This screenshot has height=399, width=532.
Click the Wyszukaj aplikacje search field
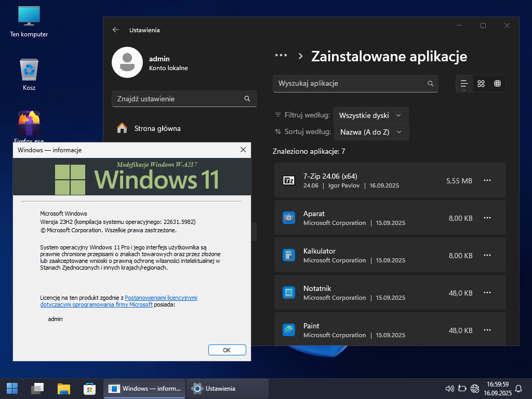(351, 83)
